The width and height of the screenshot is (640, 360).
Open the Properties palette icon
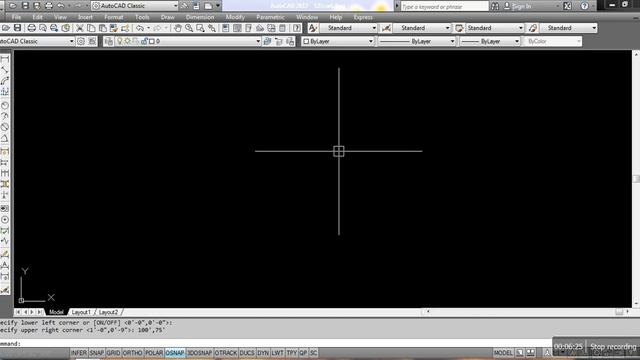[225, 28]
